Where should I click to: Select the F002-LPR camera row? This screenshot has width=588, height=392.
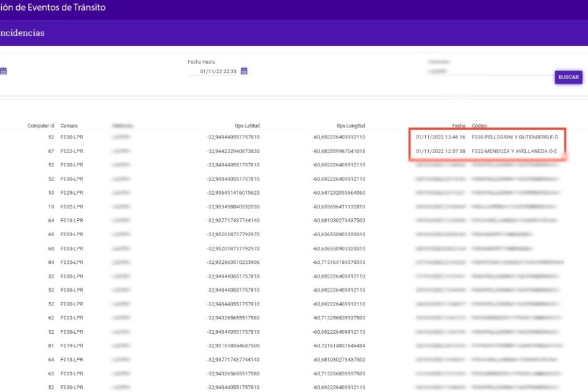click(72, 207)
